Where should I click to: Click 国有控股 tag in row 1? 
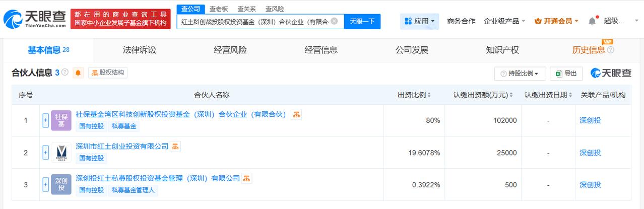pyautogui.click(x=91, y=126)
